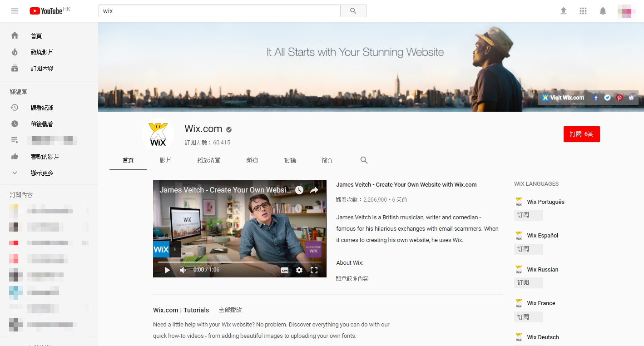This screenshot has height=346, width=644.
Task: Click 全部播放 for the Tutorials playlist
Action: pyautogui.click(x=230, y=310)
